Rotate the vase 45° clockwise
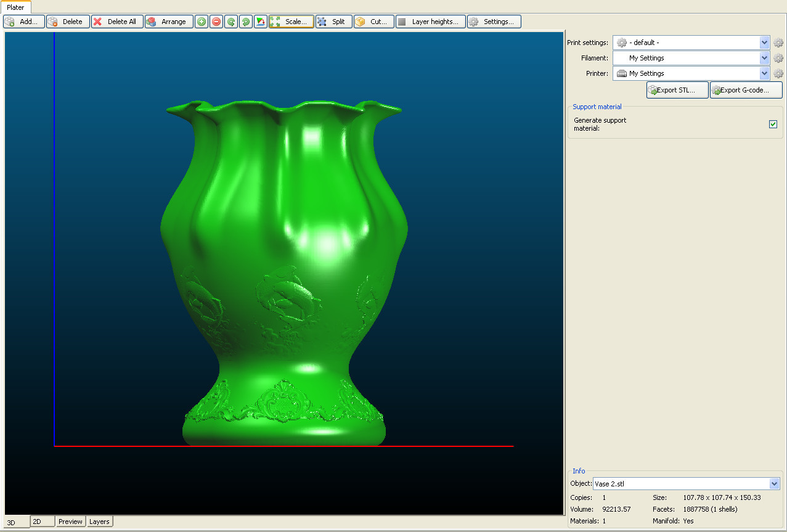The image size is (787, 532). point(246,22)
